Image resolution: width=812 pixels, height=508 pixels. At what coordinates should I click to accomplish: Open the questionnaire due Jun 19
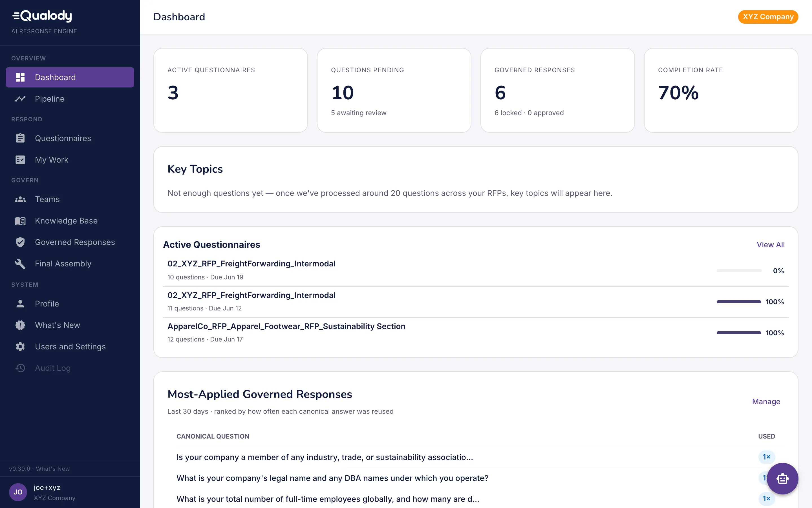coord(475,270)
